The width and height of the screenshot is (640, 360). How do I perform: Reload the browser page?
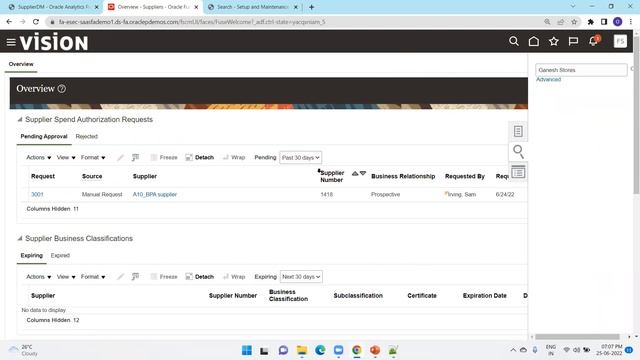(x=36, y=22)
